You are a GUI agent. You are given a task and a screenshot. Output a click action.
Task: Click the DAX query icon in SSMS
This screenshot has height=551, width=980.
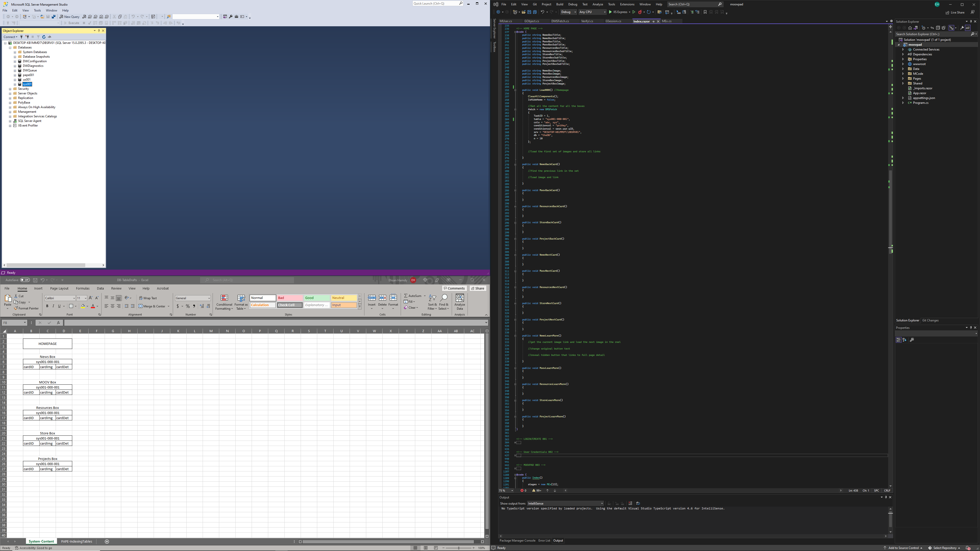(106, 17)
